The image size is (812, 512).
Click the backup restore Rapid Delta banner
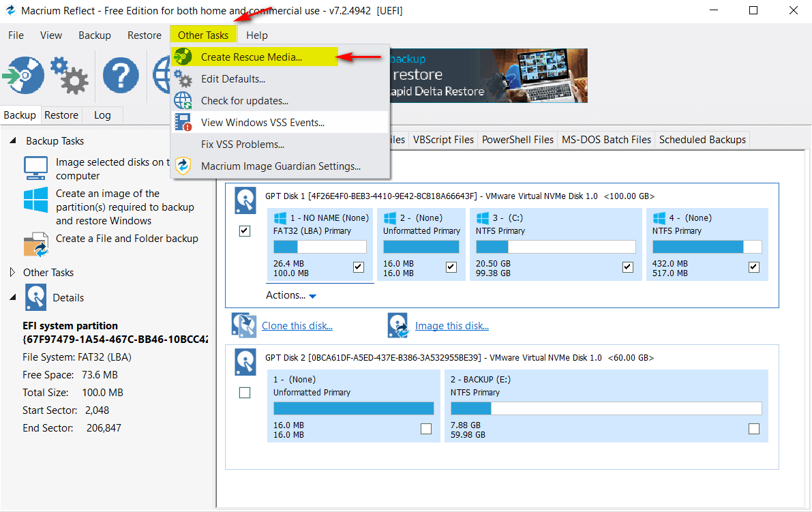click(488, 76)
